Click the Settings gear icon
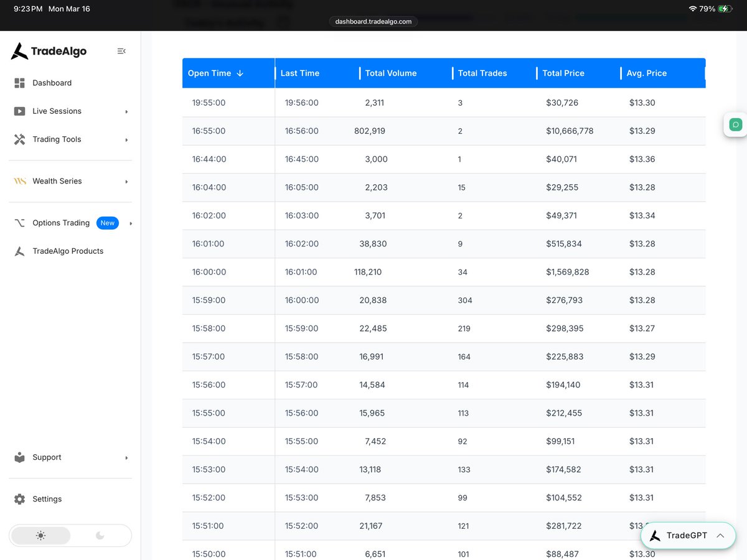 point(19,499)
